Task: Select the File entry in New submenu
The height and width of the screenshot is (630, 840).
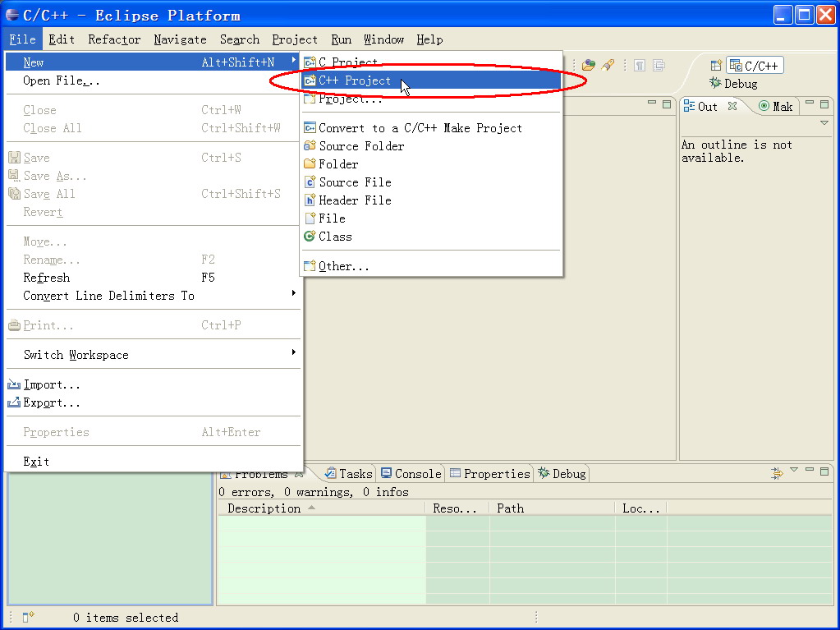Action: click(431, 218)
